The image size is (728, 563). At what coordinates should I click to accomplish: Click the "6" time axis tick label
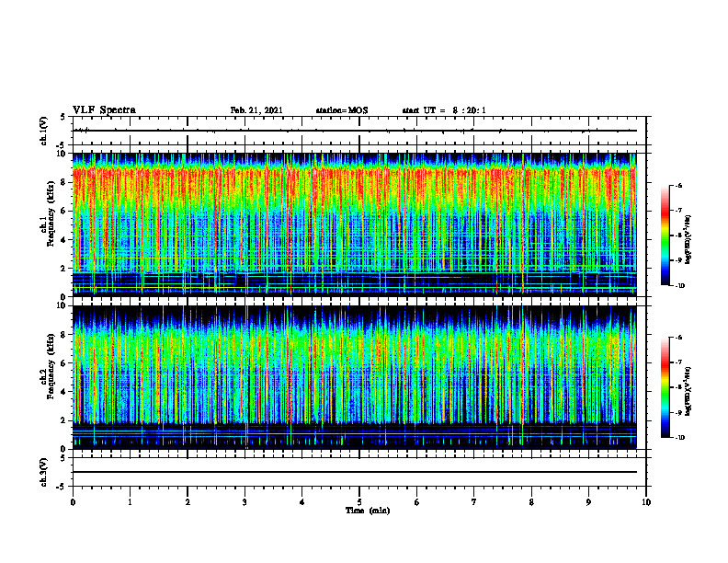417,502
